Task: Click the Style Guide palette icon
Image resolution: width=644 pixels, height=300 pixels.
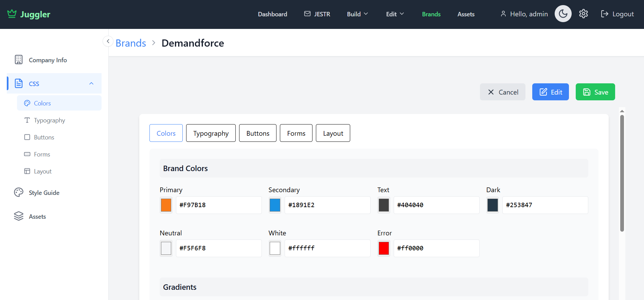Action: tap(19, 193)
